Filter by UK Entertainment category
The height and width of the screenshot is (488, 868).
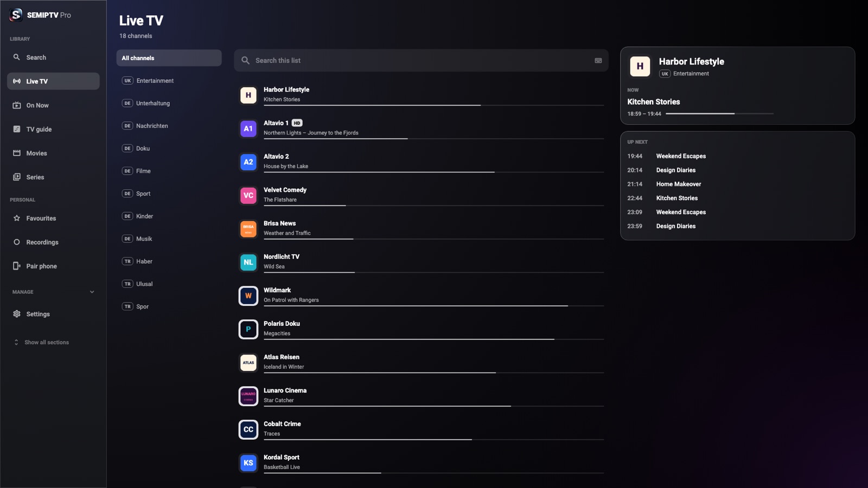169,81
